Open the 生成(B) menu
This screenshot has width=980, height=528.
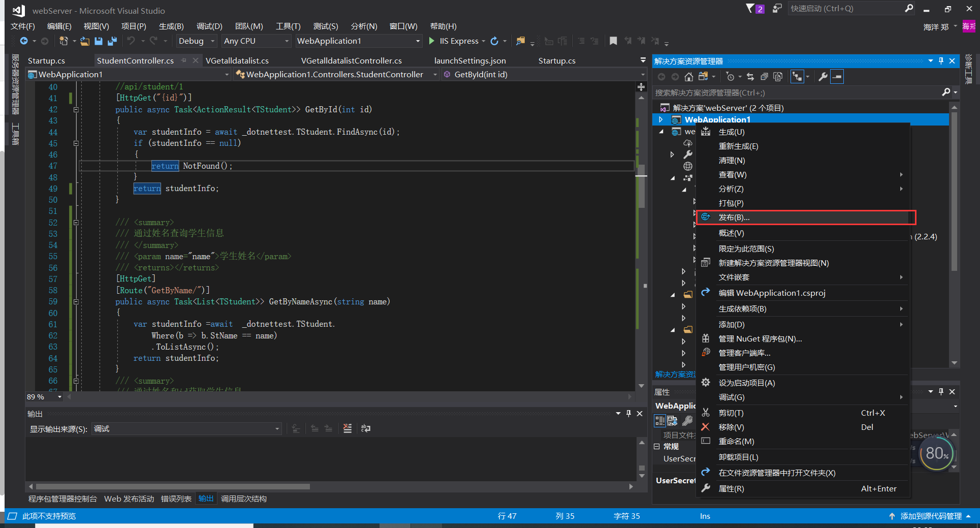171,26
